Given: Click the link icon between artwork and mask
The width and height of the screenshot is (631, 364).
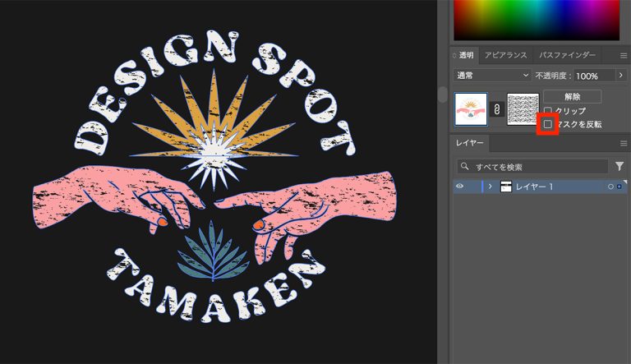Looking at the screenshot, I should pyautogui.click(x=495, y=109).
